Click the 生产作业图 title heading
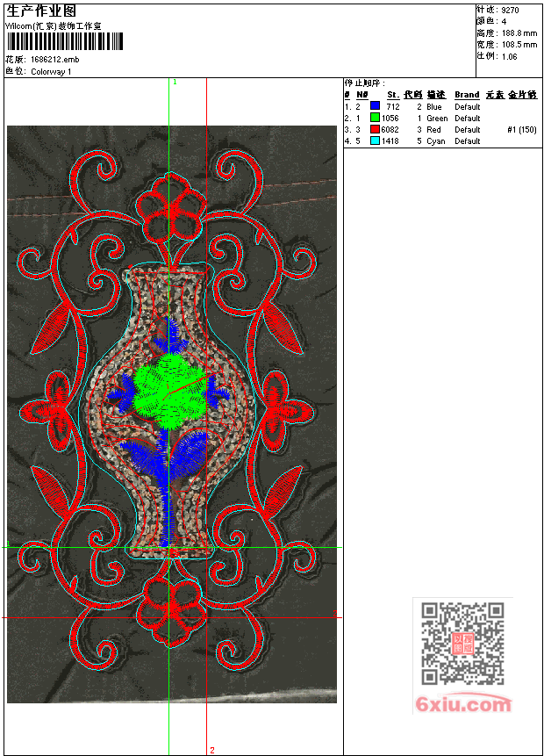Image resolution: width=544 pixels, height=756 pixels. click(x=41, y=11)
